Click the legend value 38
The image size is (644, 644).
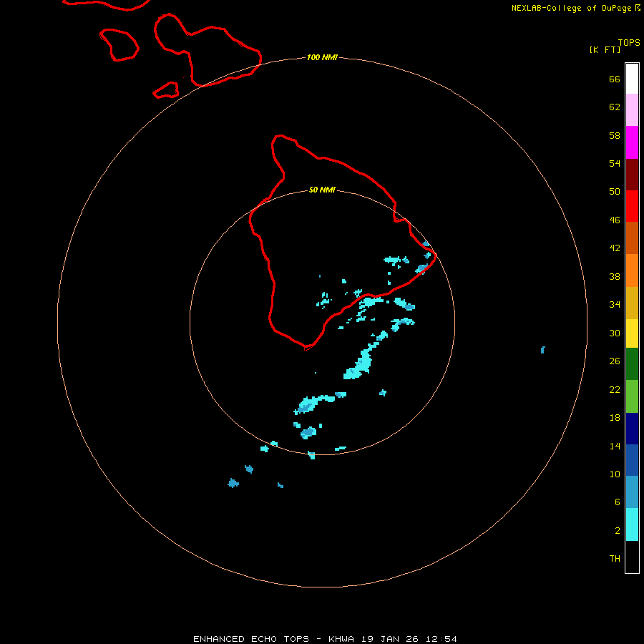[x=615, y=277]
